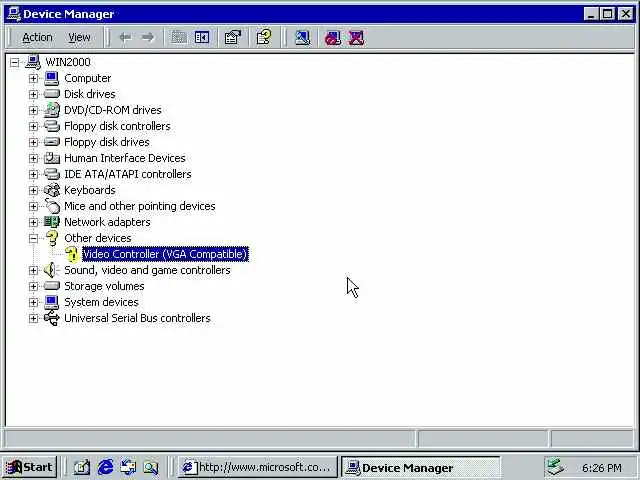Screen dimensions: 640x480
Task: Expand the Disk drives category
Action: (x=33, y=94)
